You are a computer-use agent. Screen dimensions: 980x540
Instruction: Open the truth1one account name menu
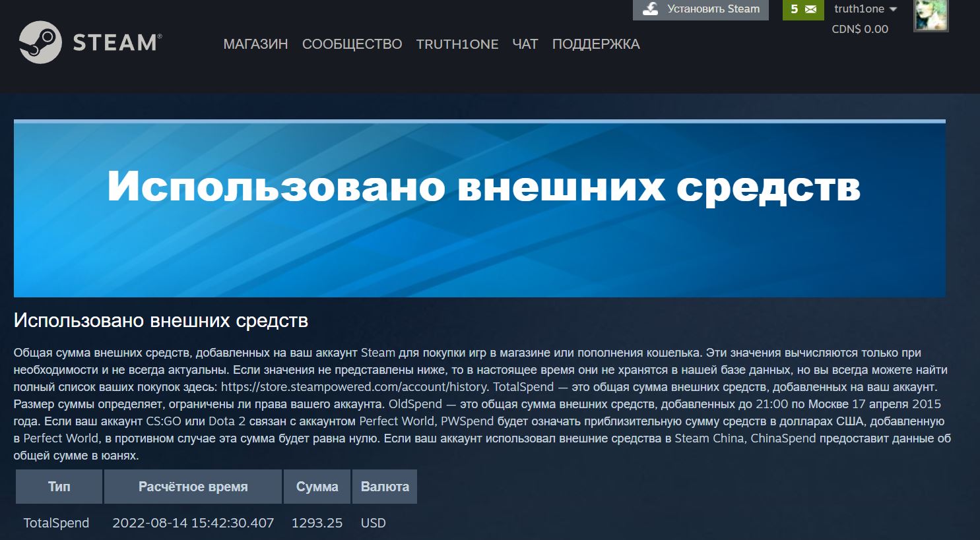coord(859,9)
